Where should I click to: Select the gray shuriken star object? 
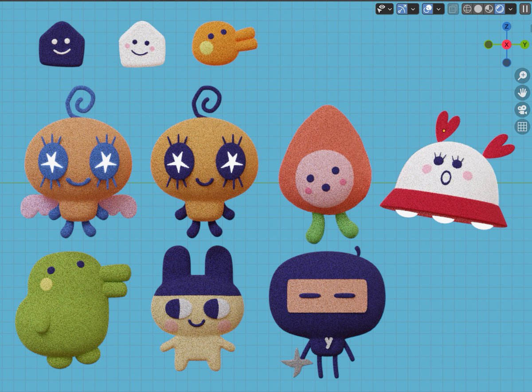click(297, 362)
